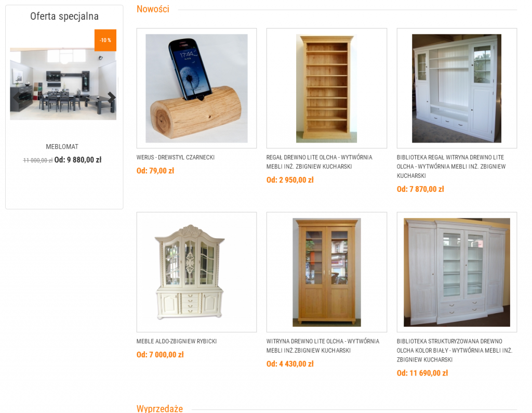Screen dimensions: 532x413
Task: Click the next arrow on special offer carousel
Action: 112,97
